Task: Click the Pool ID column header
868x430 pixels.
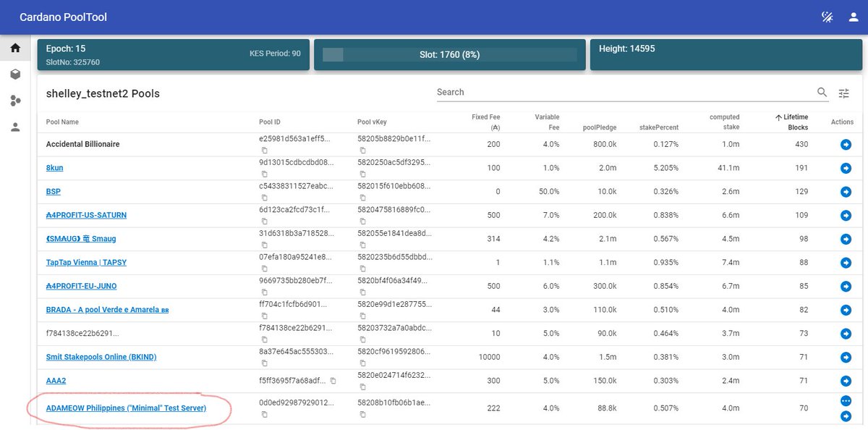Action: (269, 122)
